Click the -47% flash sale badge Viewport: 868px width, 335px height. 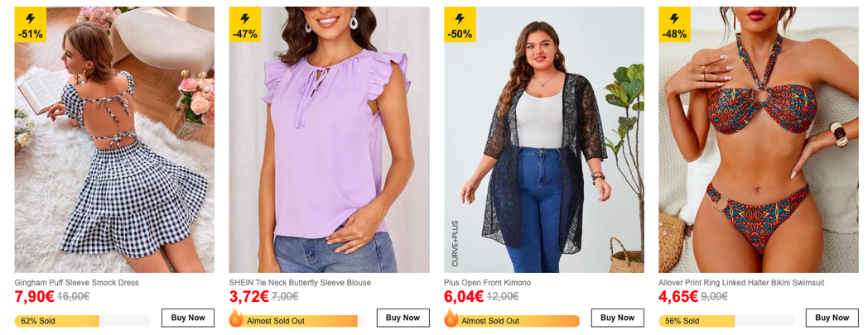[x=245, y=25]
